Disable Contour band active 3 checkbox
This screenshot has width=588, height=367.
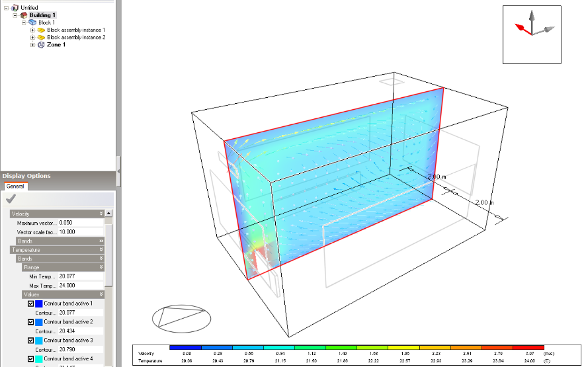30,340
